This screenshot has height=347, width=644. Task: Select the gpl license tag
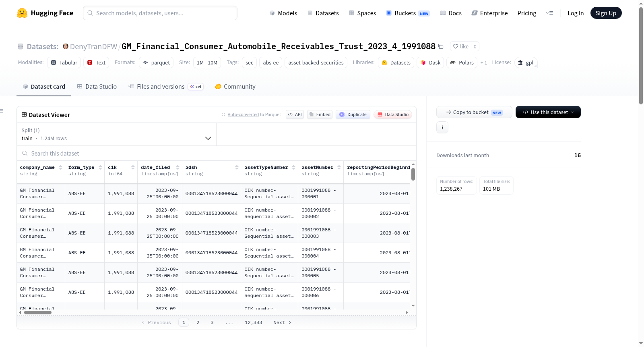(526, 62)
